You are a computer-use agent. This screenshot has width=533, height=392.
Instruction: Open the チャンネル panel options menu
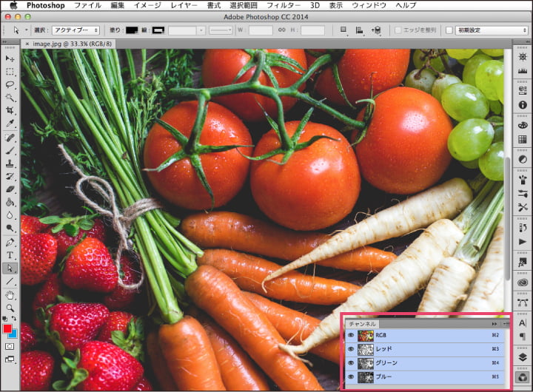[506, 324]
